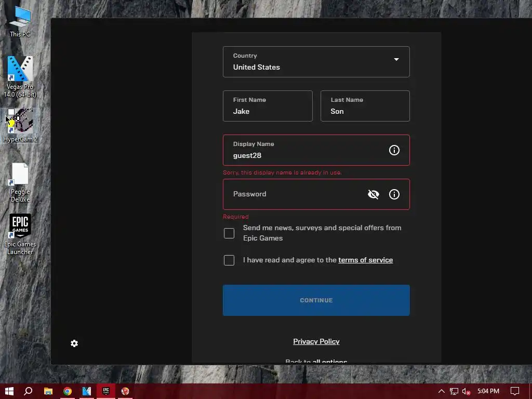Select the HyperCam 2 desktop shortcut
Viewport: 532px width, 399px height.
point(20,126)
